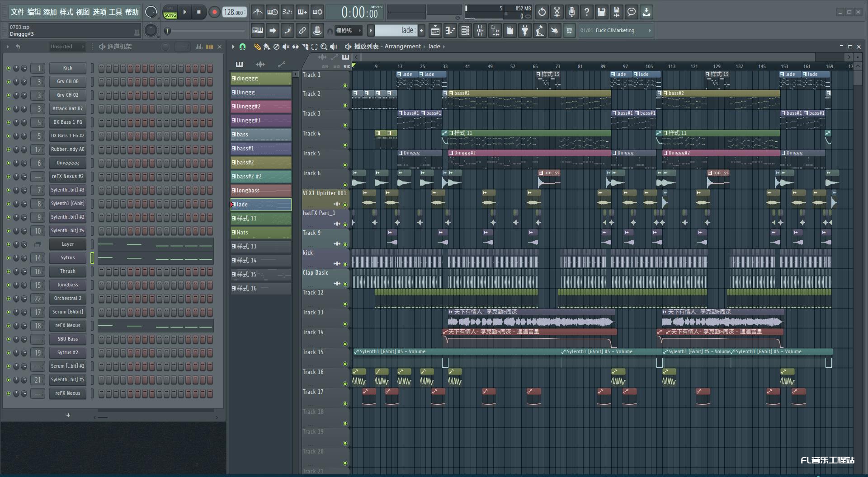
Task: Select the zoom tool in playlist
Action: click(324, 47)
